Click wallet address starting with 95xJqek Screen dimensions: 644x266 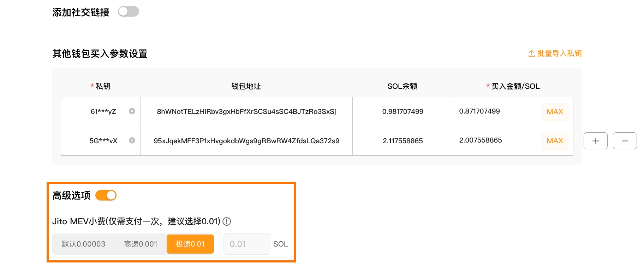pyautogui.click(x=246, y=141)
